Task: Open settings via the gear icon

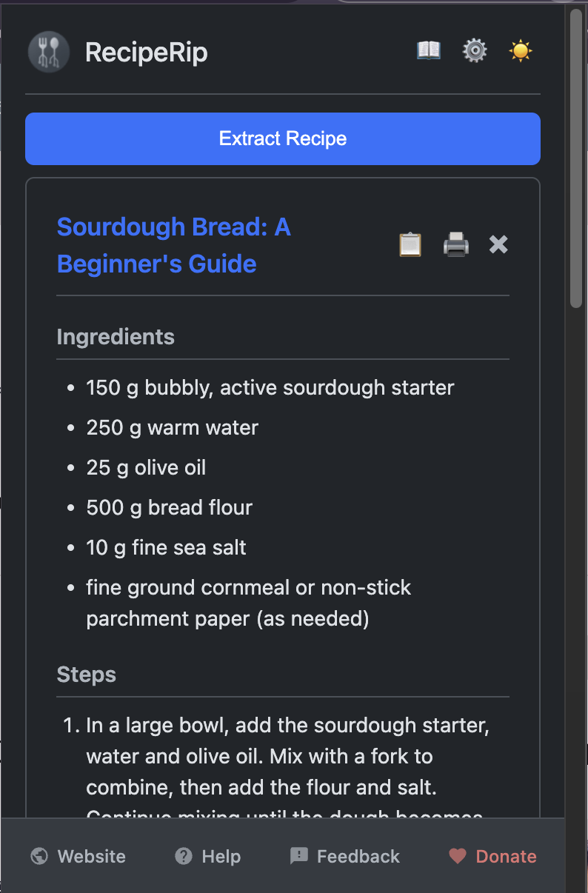Action: coord(475,50)
